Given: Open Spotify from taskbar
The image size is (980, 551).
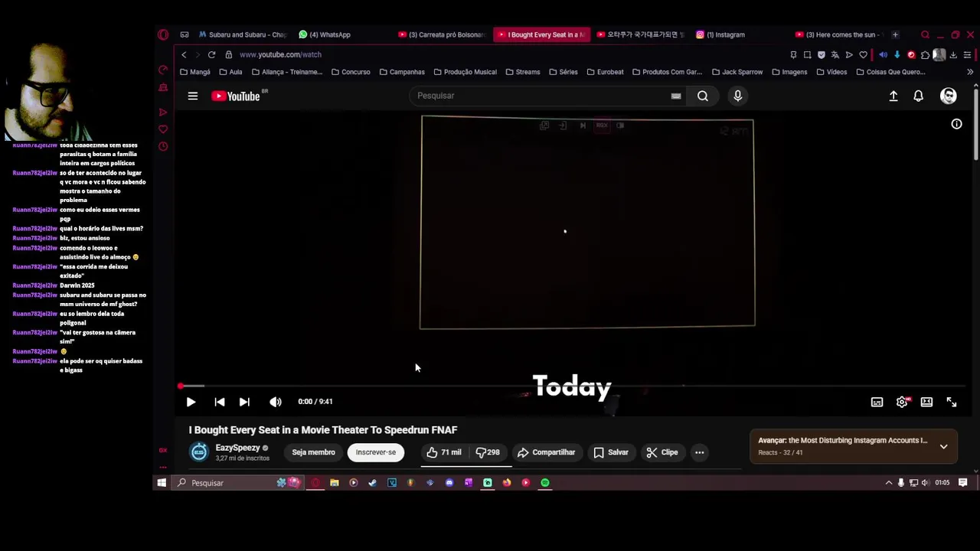Looking at the screenshot, I should click(545, 483).
